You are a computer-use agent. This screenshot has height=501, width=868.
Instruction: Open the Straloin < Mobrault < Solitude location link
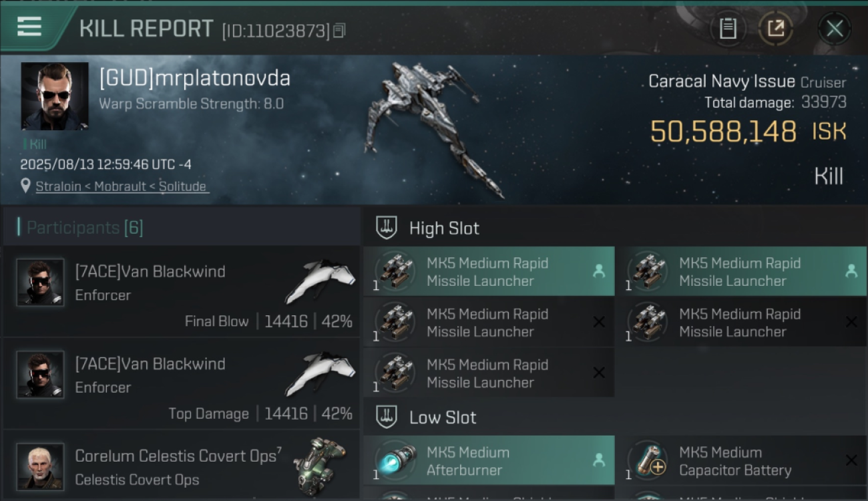tap(121, 186)
